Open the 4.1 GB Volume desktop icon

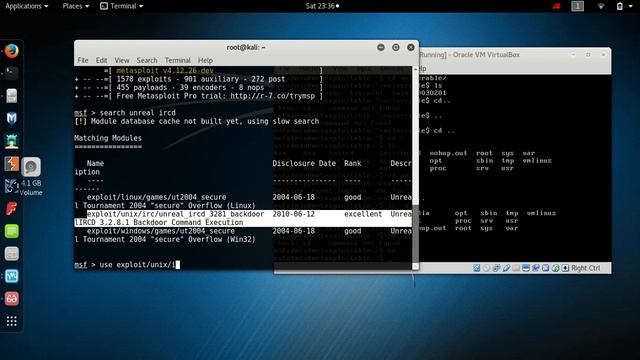point(31,176)
